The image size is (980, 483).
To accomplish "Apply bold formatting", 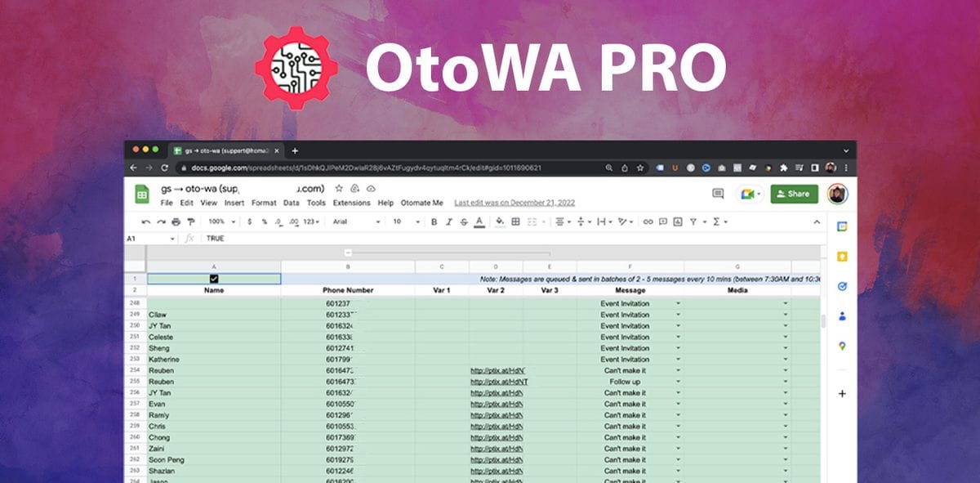I will point(434,221).
